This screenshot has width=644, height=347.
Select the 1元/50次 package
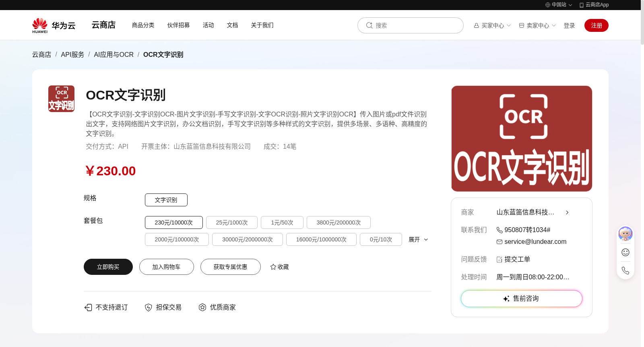282,222
